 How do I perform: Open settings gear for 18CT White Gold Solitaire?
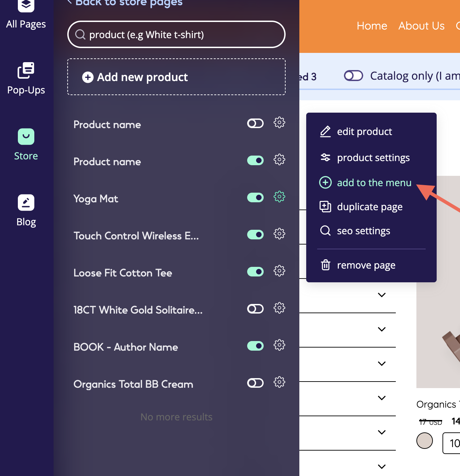click(279, 308)
